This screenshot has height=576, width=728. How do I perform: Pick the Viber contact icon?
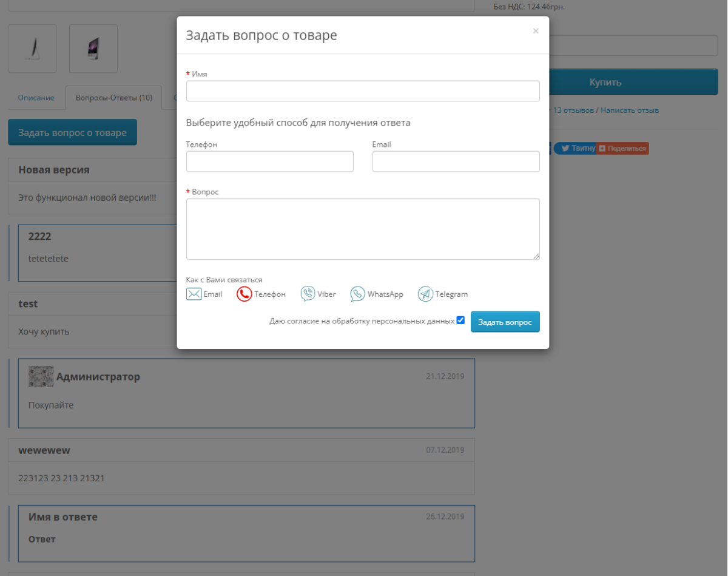(308, 294)
